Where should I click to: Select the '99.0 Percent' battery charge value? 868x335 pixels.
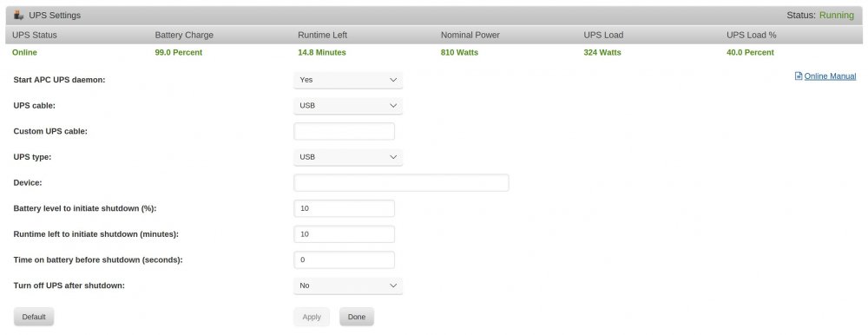click(179, 53)
